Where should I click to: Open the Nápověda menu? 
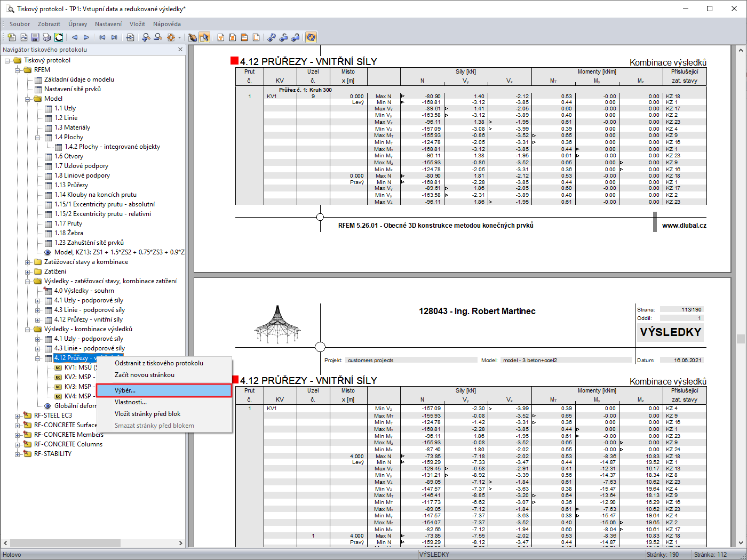click(x=167, y=24)
